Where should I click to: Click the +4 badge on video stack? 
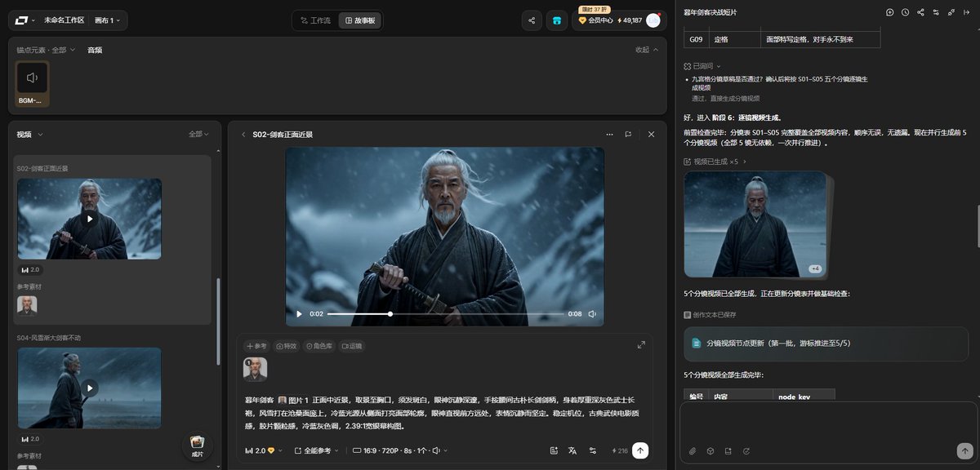point(815,268)
